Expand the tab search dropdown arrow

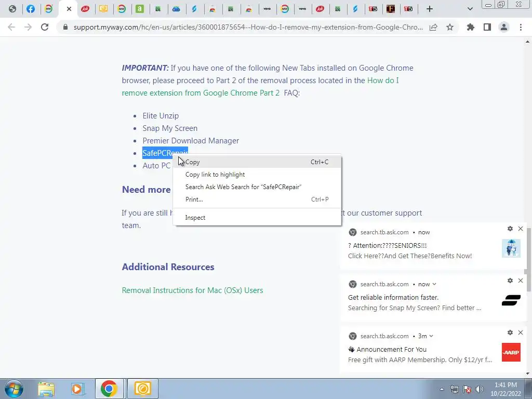470,9
